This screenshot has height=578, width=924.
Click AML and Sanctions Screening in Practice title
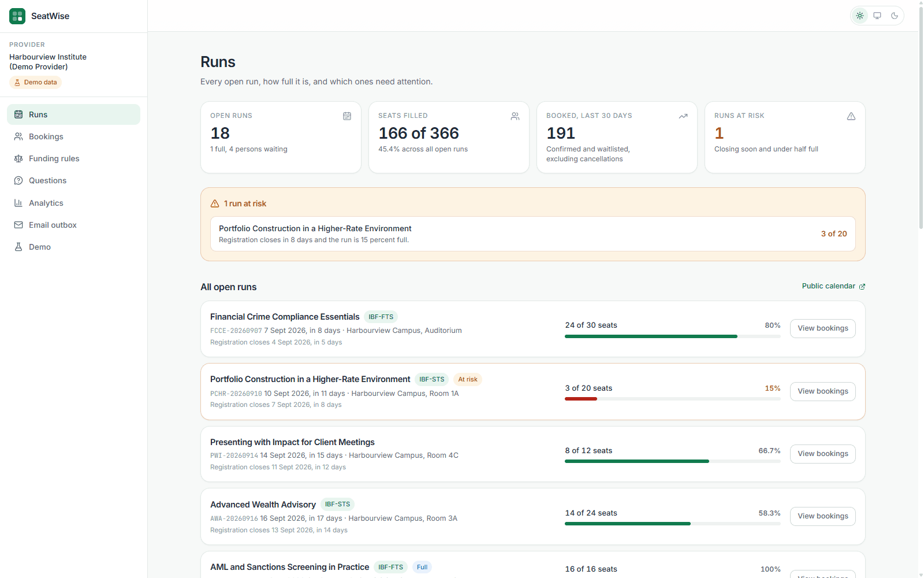tap(289, 567)
